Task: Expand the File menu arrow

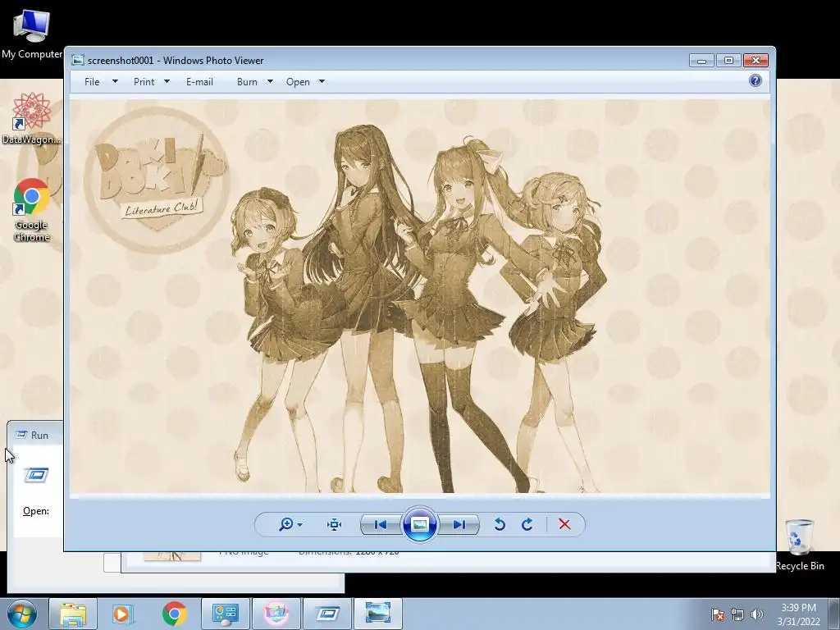Action: 115,81
